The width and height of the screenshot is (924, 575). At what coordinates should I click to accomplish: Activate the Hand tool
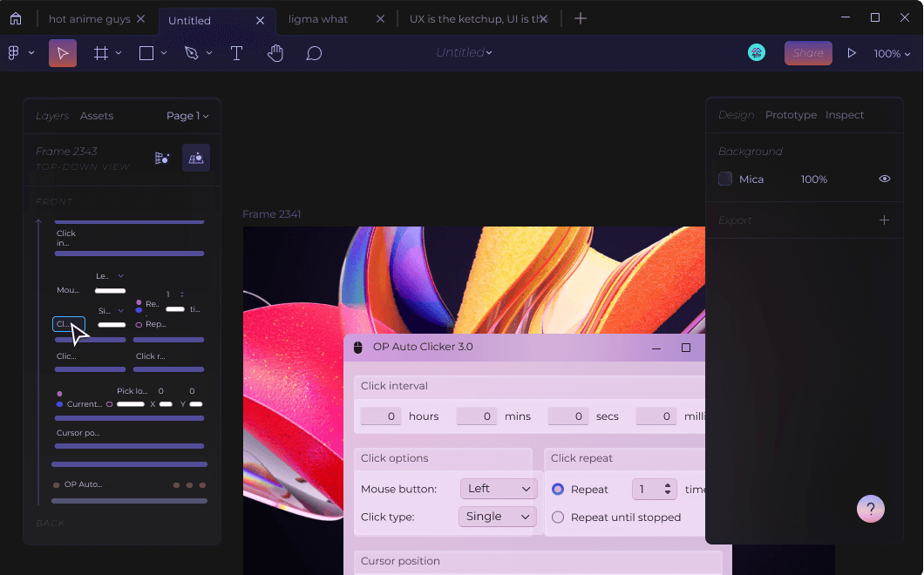(x=275, y=53)
